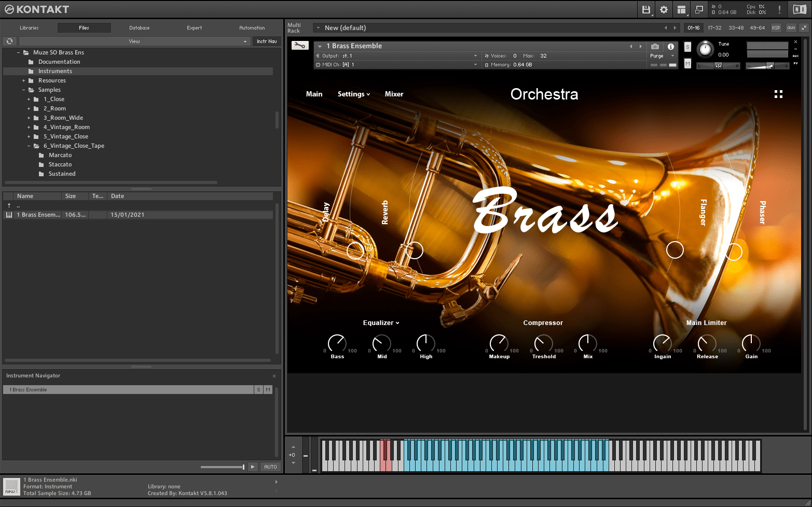Open the save files menu icon
The width and height of the screenshot is (812, 507).
point(646,9)
